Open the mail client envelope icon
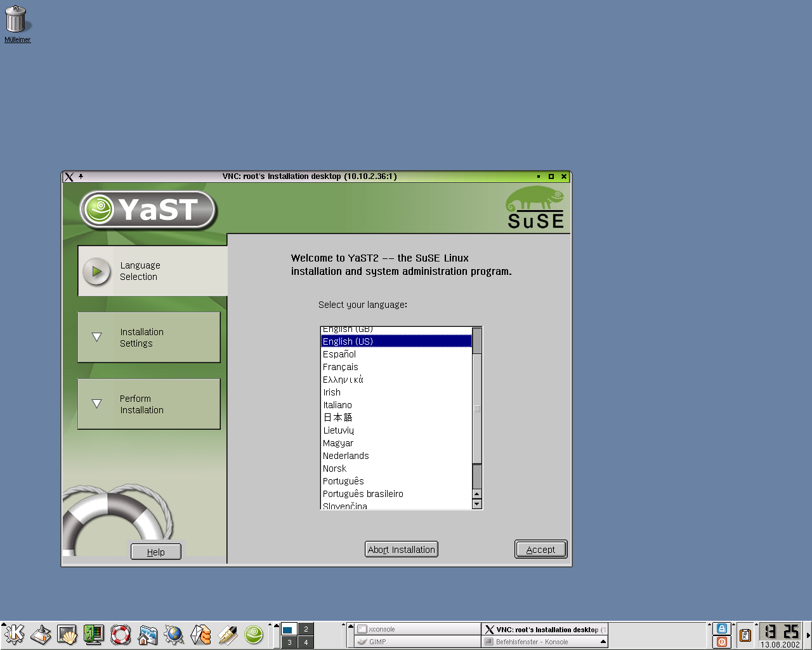The height and width of the screenshot is (650, 812). (200, 634)
